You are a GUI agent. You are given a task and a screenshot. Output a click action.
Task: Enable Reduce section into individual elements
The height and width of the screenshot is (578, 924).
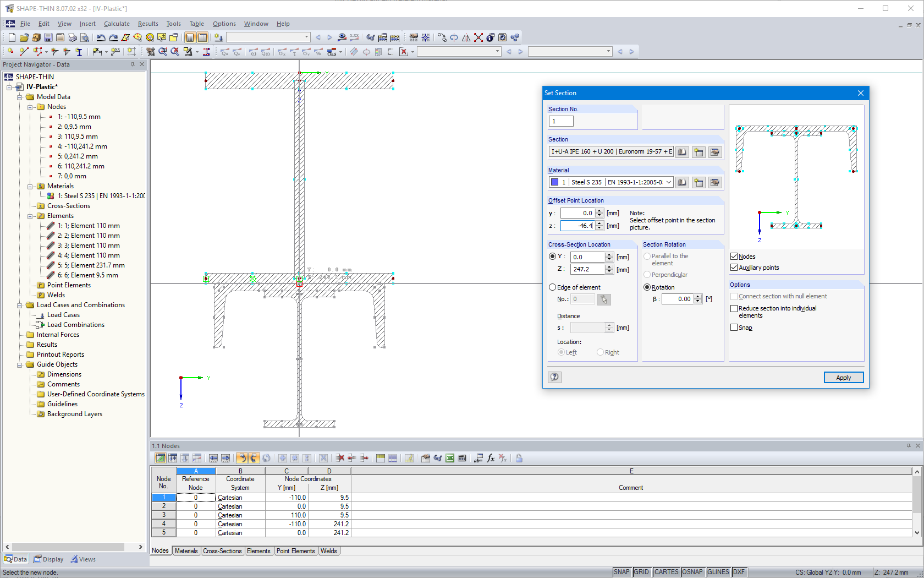click(734, 309)
